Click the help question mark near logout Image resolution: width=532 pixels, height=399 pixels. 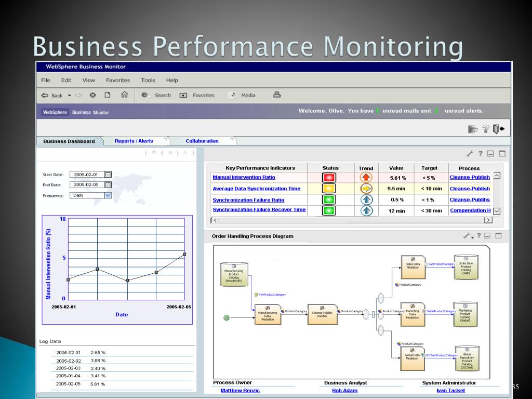click(486, 129)
